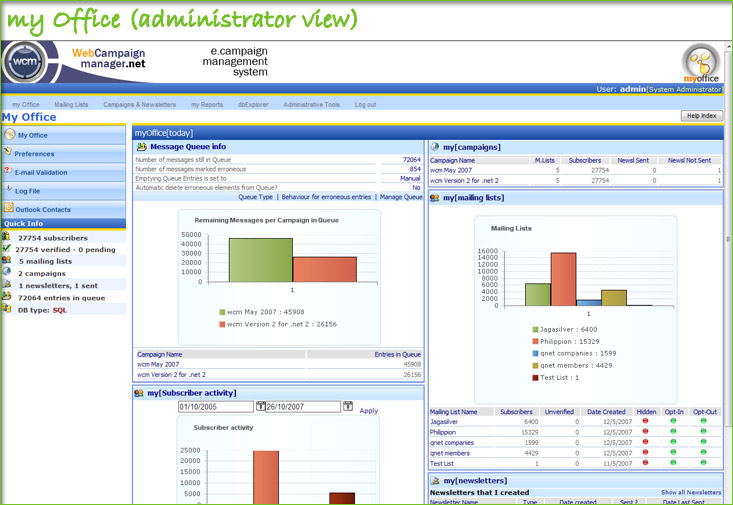The image size is (733, 505).
Task: Click the newsletters icon in Quick Info
Action: (x=6, y=284)
